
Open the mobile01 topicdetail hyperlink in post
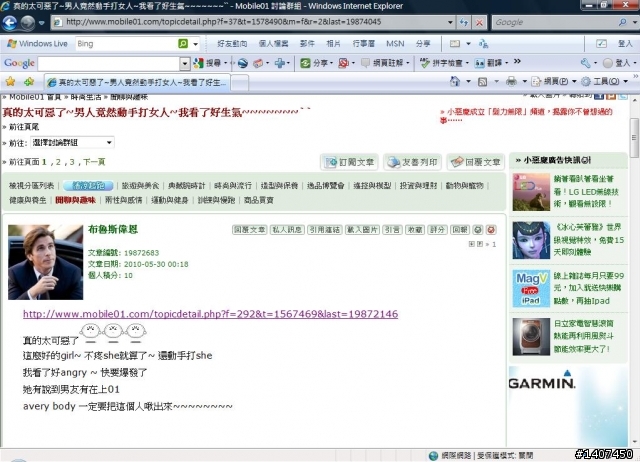point(211,314)
